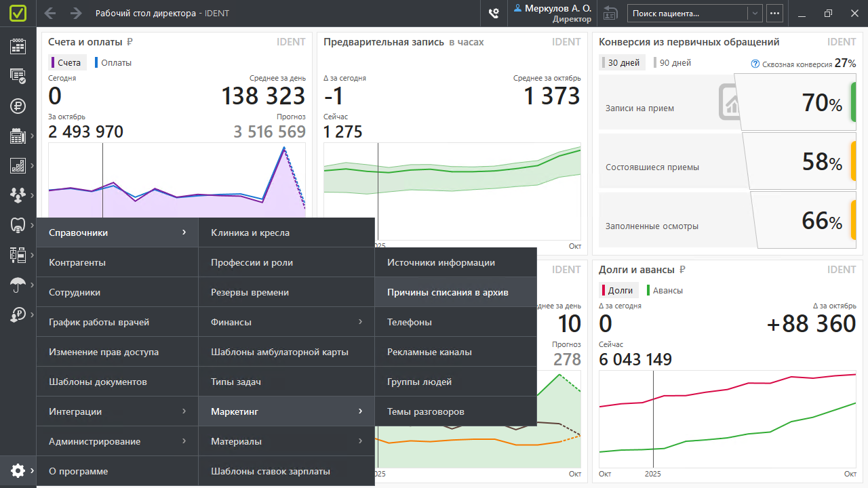868x488 pixels.
Task: Click the three-dots more options button
Action: [x=774, y=13]
